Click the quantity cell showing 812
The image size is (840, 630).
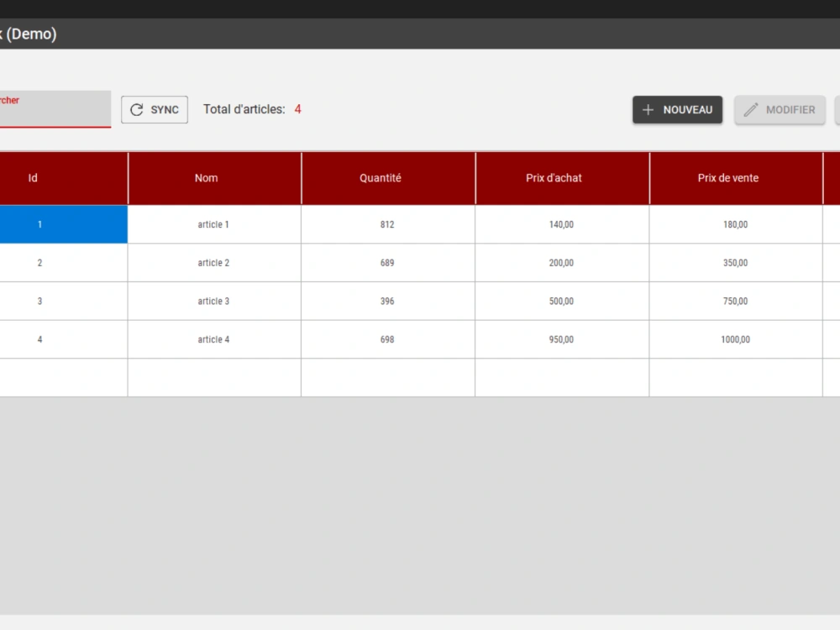pyautogui.click(x=388, y=224)
